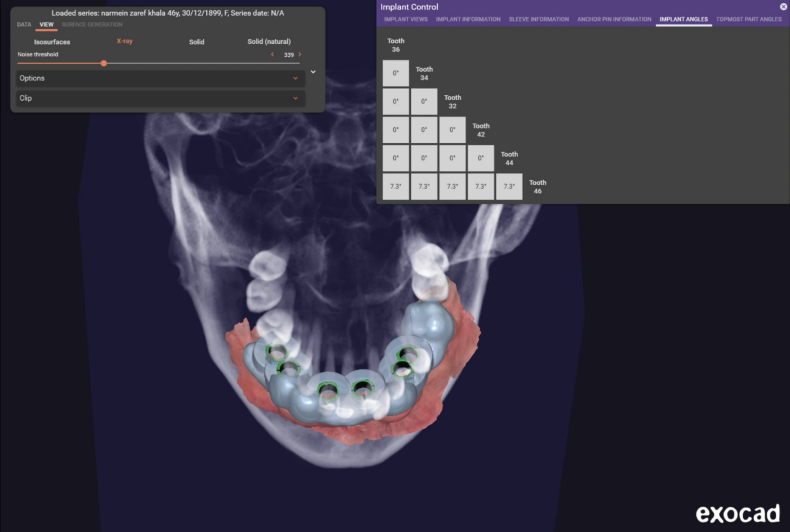The image size is (790, 532).
Task: Increase noise threshold using right arrow
Action: [x=299, y=54]
